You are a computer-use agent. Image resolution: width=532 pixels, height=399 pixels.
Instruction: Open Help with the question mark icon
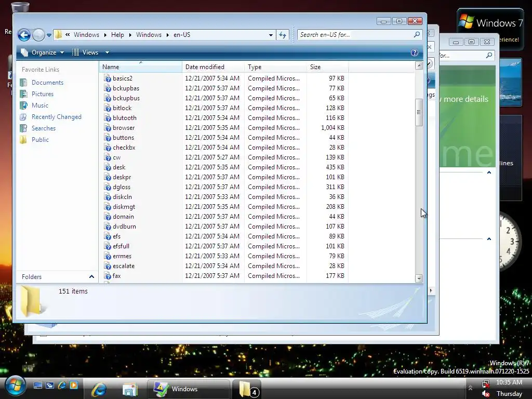(414, 52)
